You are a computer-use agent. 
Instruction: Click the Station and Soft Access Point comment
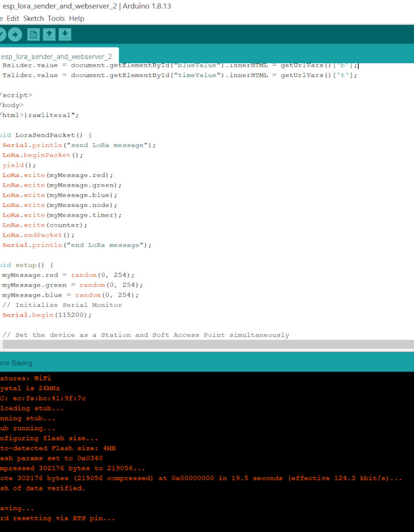click(146, 335)
